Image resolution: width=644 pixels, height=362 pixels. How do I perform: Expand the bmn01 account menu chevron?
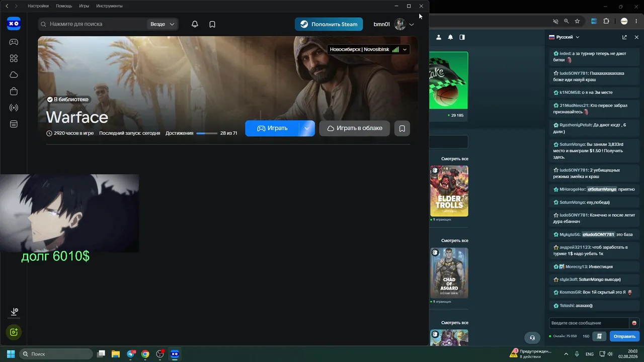pyautogui.click(x=412, y=25)
